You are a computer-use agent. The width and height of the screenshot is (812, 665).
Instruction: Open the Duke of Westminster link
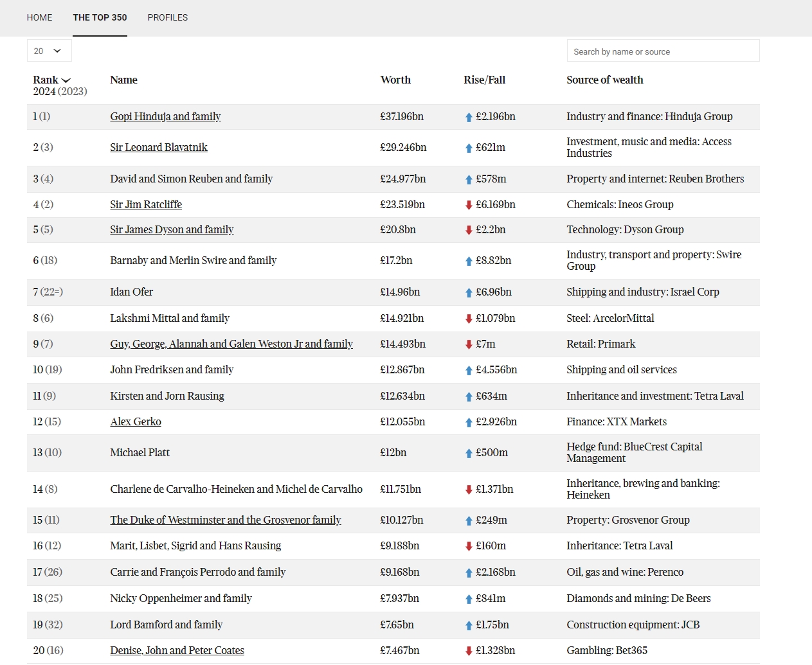point(226,520)
